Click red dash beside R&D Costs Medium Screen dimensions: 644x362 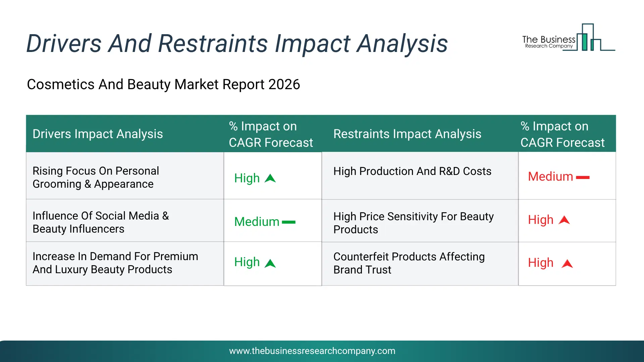tap(583, 177)
